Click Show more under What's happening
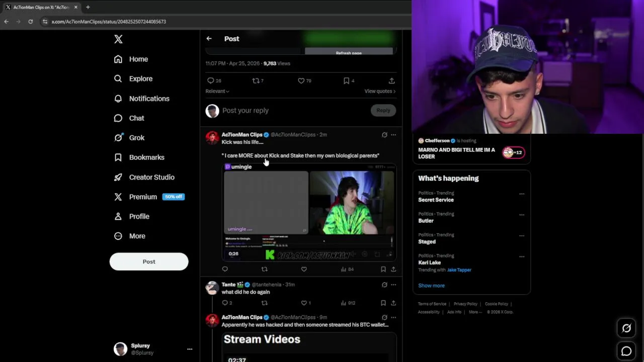The image size is (644, 362). pyautogui.click(x=431, y=286)
